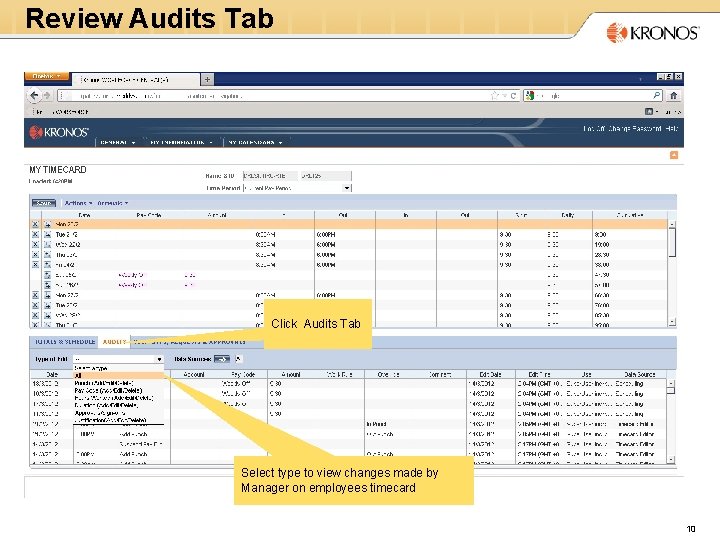720x540 pixels.
Task: Click add-row icon on row with cumulative 19:00
Action: click(x=47, y=244)
